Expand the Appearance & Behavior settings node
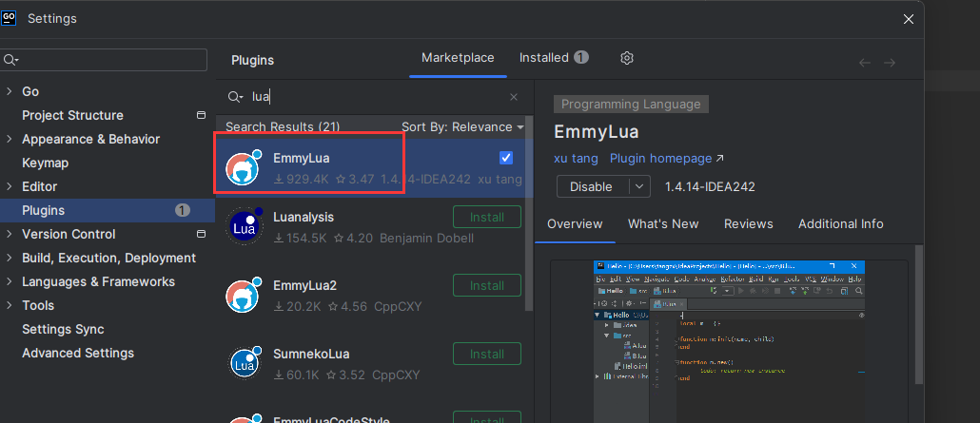Screen dimensions: 980x423 point(10,139)
